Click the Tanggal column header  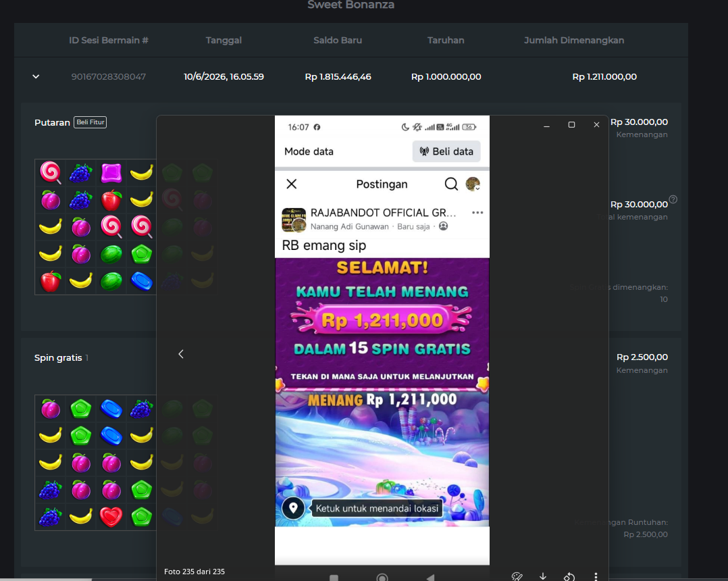224,41
